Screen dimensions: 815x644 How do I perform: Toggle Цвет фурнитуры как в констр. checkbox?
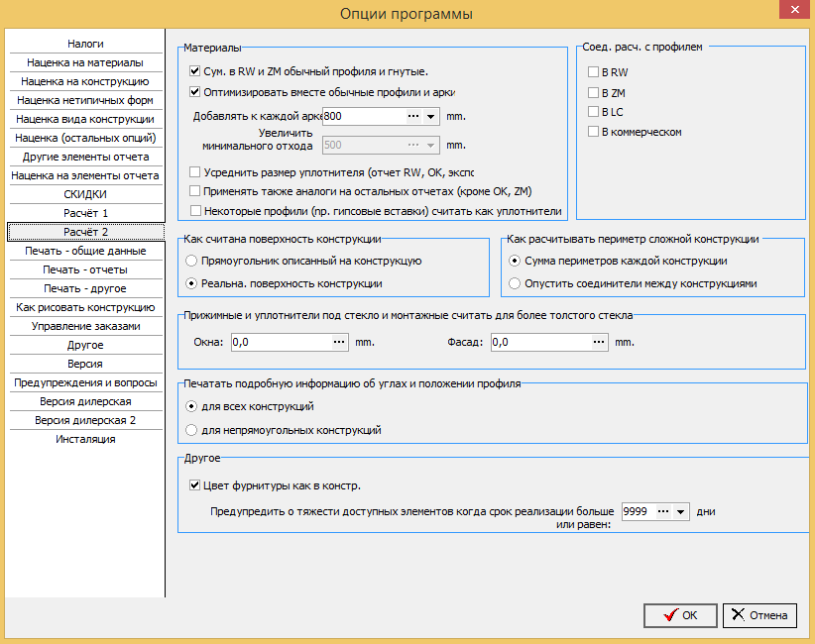[x=195, y=485]
